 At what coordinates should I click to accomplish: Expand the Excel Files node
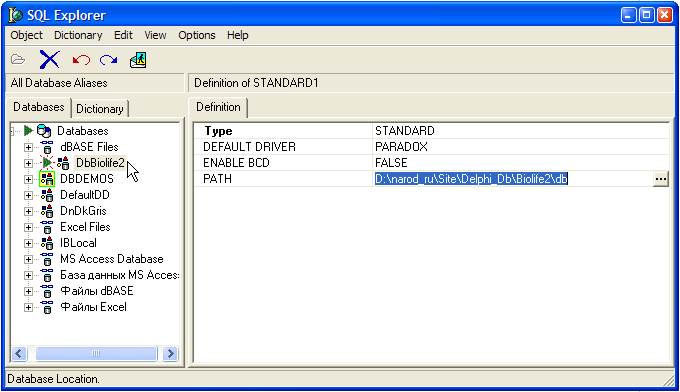(x=28, y=228)
